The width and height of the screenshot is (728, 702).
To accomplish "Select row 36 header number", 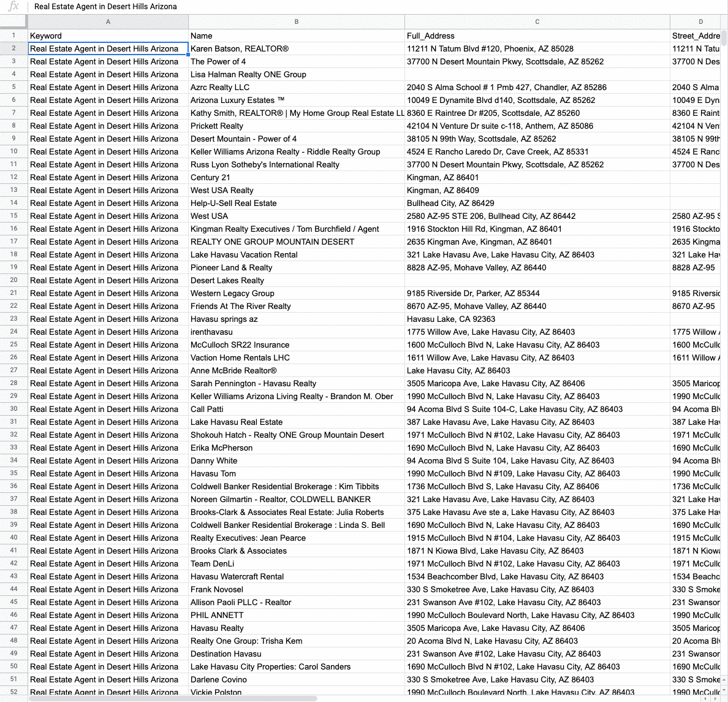I will click(13, 486).
